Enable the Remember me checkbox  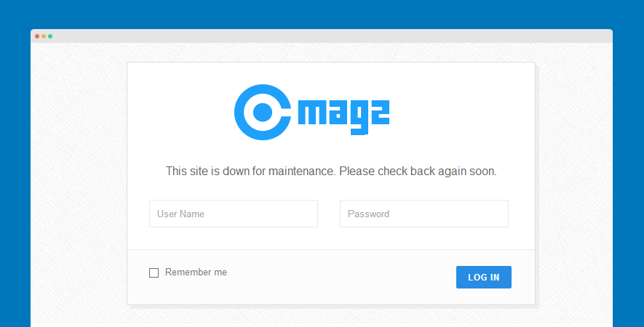(154, 273)
